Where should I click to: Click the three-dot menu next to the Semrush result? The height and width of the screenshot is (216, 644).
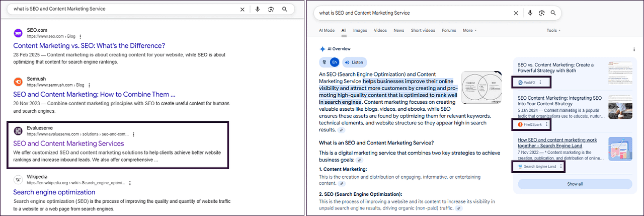tap(90, 86)
